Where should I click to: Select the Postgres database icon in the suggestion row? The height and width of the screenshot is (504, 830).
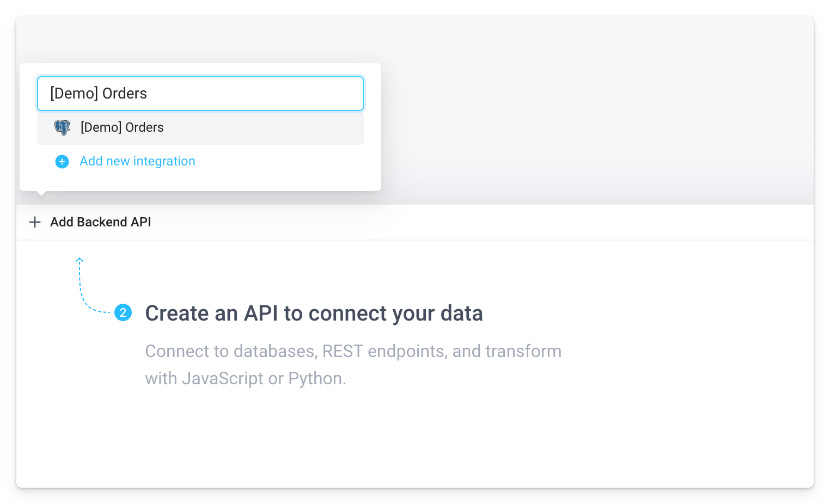[62, 127]
